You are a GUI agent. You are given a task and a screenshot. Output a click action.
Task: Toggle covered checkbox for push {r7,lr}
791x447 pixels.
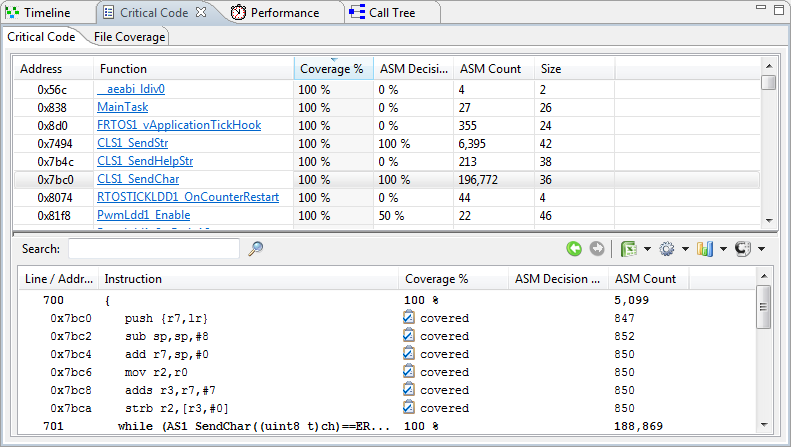point(408,318)
